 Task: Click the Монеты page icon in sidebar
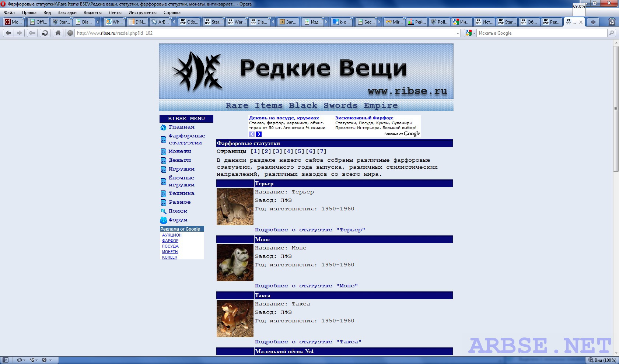click(163, 151)
